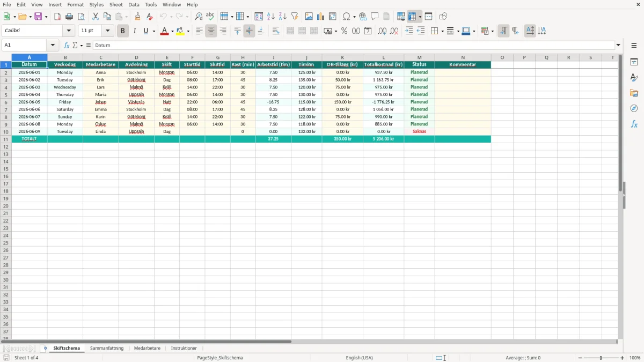Open the Print Preview
This screenshot has height=362, width=644.
coord(81,16)
